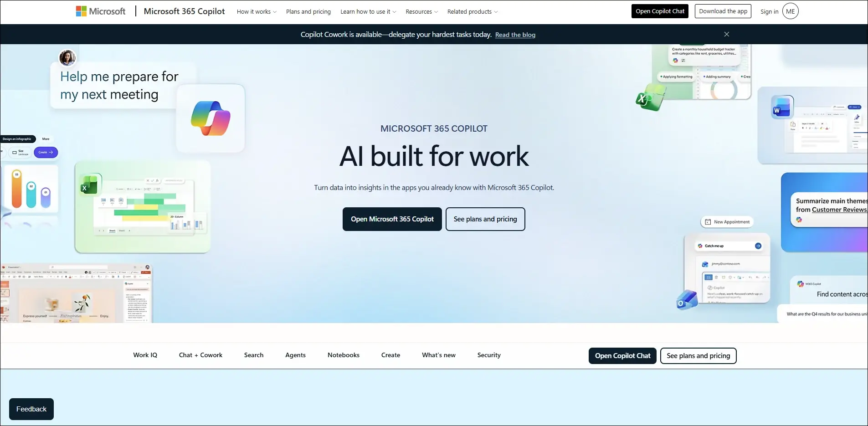
Task: Click Open Copilot Chat in the tab bar
Action: pos(623,356)
